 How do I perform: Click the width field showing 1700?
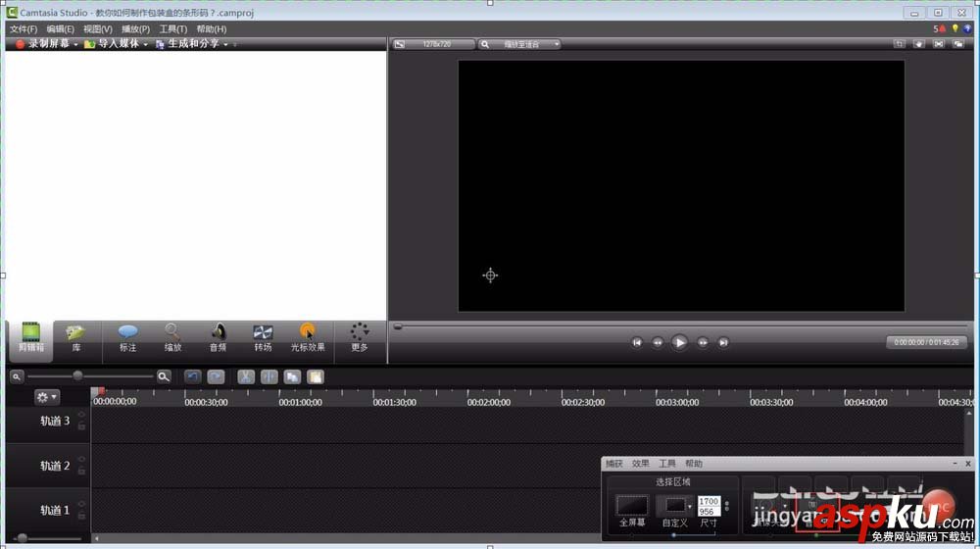(x=709, y=502)
